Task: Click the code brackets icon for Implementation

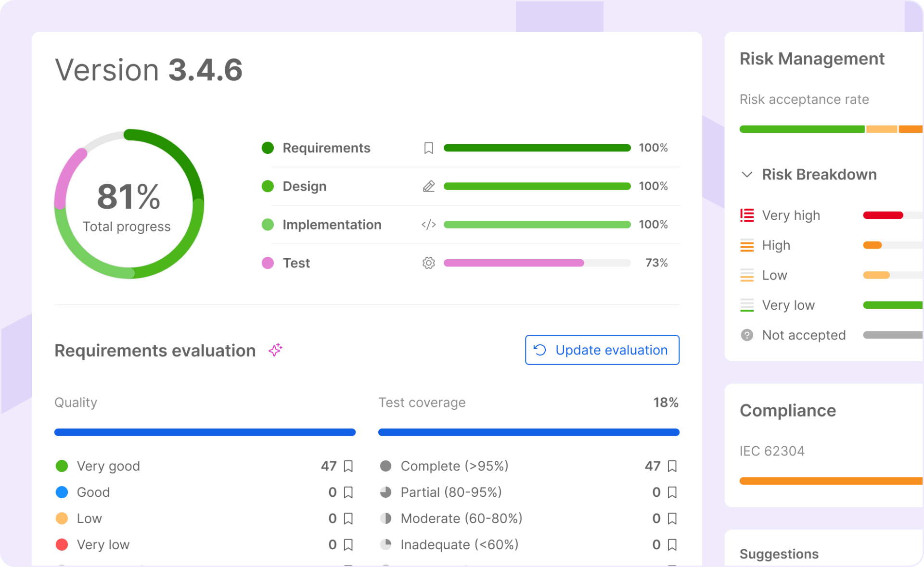Action: [x=428, y=225]
